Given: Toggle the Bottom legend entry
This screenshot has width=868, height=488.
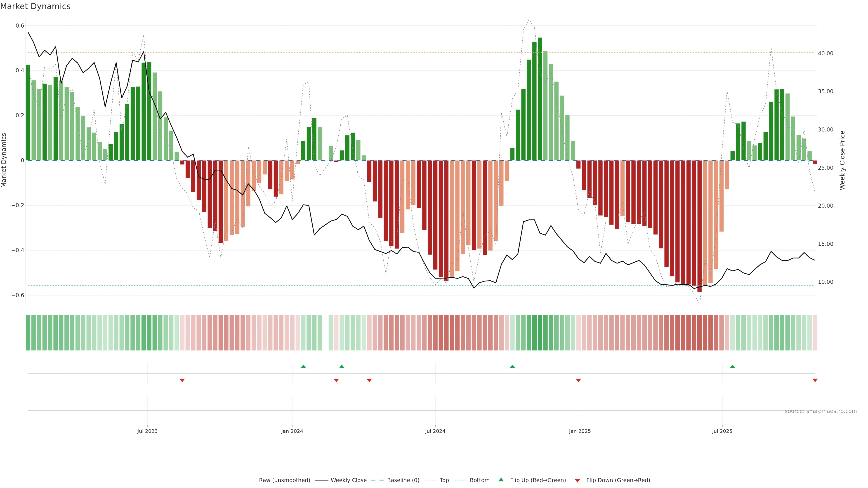Looking at the screenshot, I should [x=479, y=480].
